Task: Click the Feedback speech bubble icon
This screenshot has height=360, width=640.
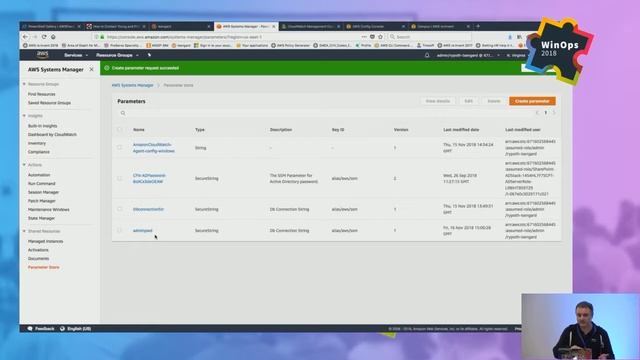Action: [x=30, y=329]
